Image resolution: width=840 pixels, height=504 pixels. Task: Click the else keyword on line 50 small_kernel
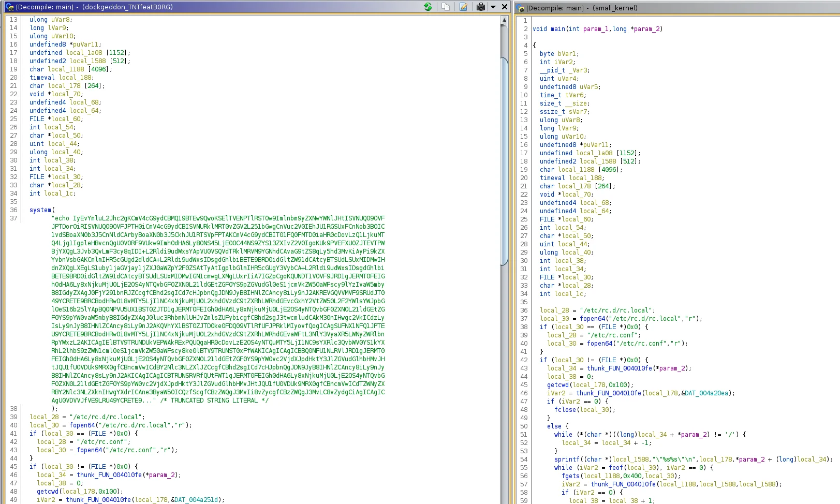tap(554, 426)
